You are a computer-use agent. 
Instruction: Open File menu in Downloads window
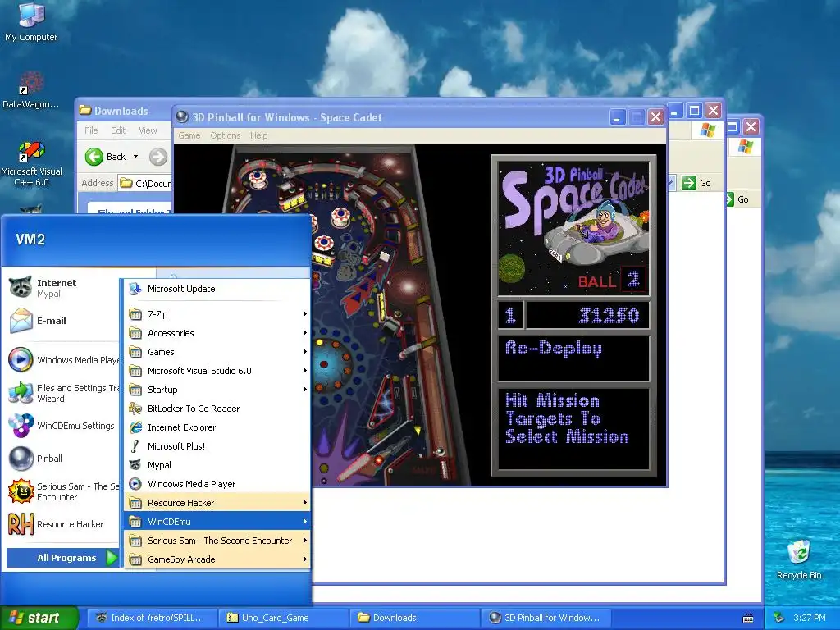(x=91, y=130)
